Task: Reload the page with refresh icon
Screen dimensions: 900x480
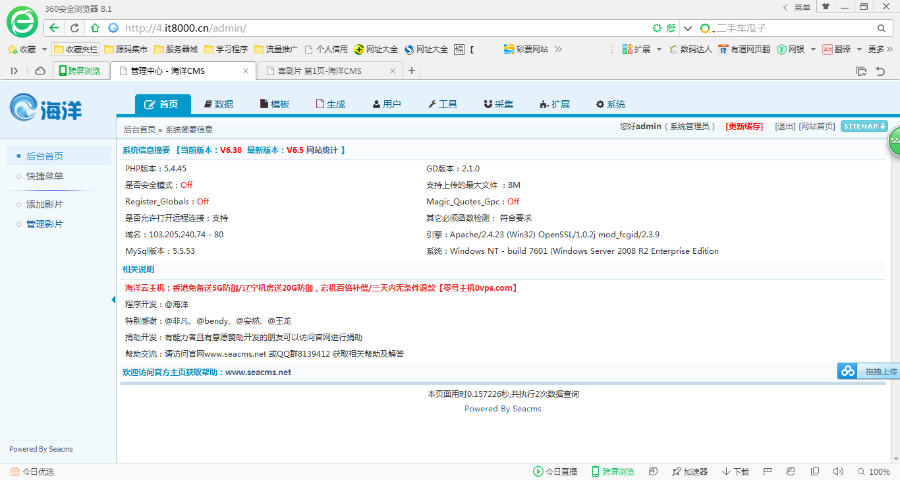Action: coord(75,28)
